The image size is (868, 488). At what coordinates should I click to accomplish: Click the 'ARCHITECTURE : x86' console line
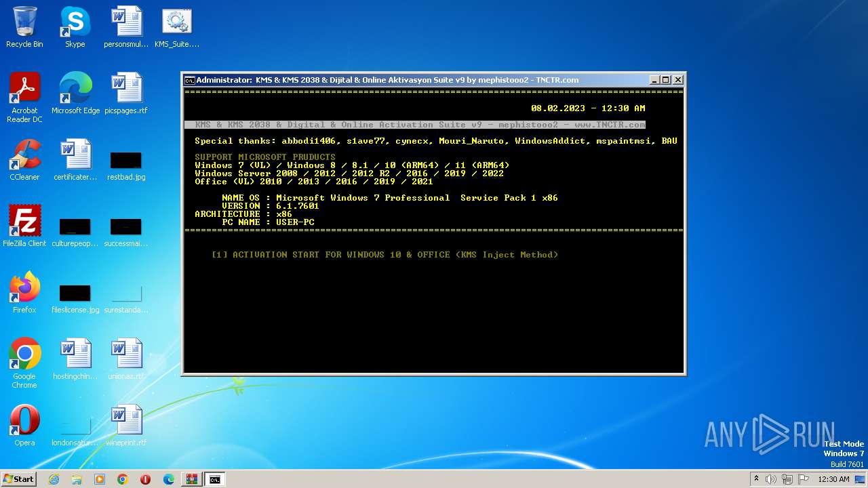243,214
